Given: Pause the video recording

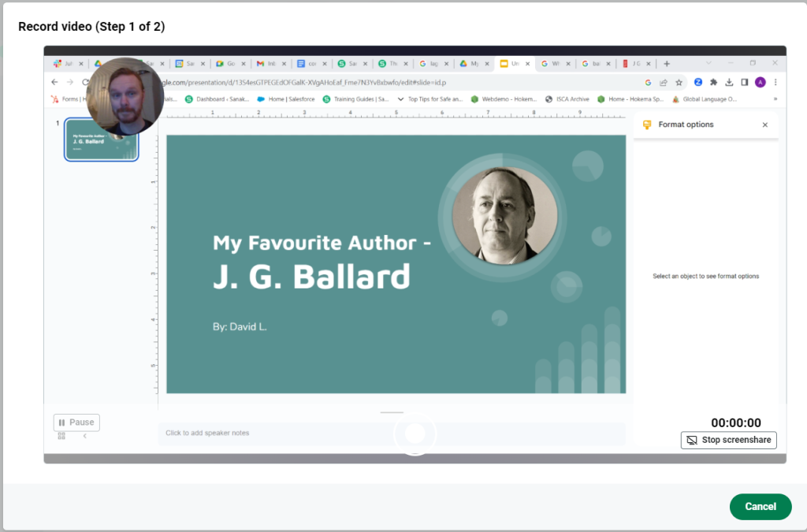Looking at the screenshot, I should point(76,422).
